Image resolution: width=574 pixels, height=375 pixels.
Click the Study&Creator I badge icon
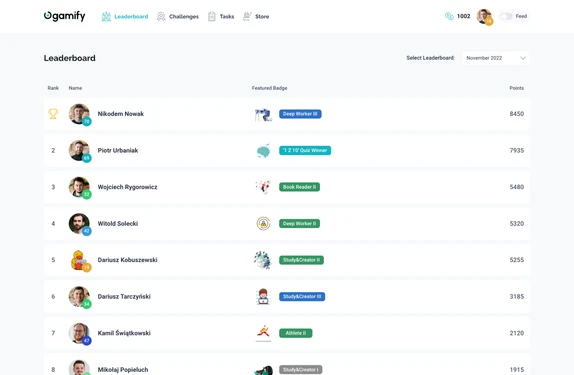[x=264, y=370]
